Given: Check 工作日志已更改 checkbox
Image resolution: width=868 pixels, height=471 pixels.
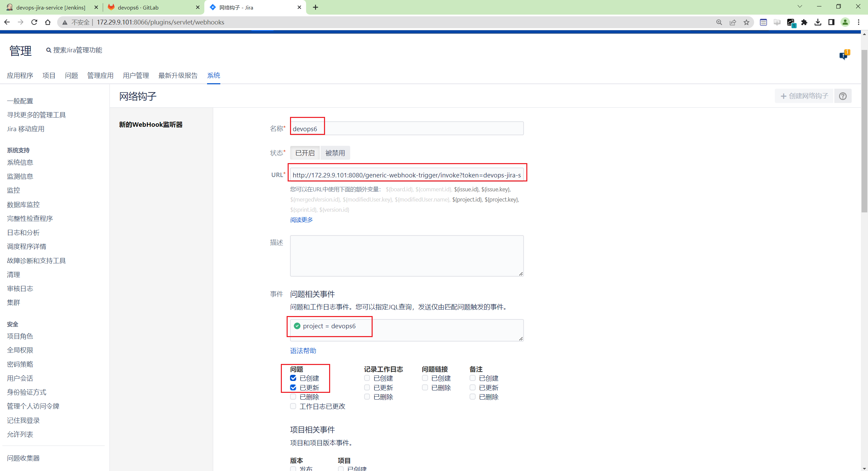Looking at the screenshot, I should click(x=293, y=406).
